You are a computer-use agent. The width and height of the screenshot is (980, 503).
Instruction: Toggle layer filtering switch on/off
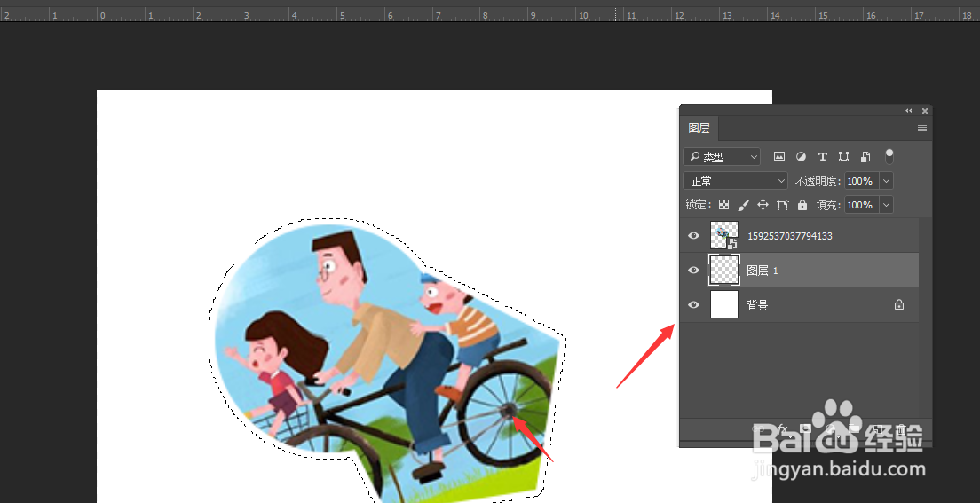pos(889,156)
